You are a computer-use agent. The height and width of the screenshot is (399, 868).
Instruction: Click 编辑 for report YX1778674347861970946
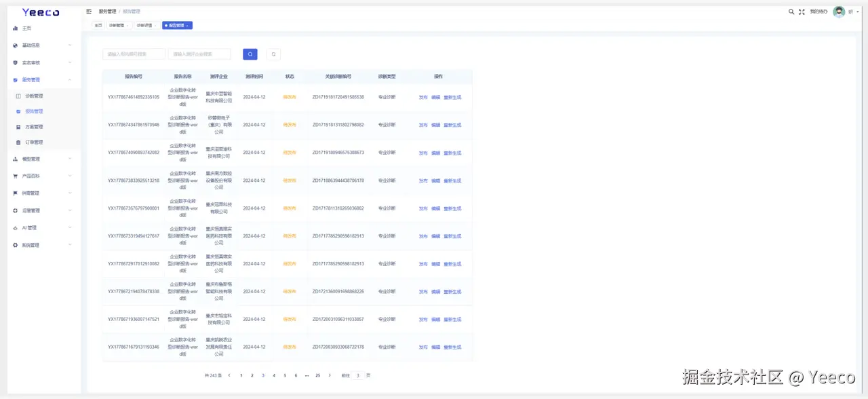[435, 125]
